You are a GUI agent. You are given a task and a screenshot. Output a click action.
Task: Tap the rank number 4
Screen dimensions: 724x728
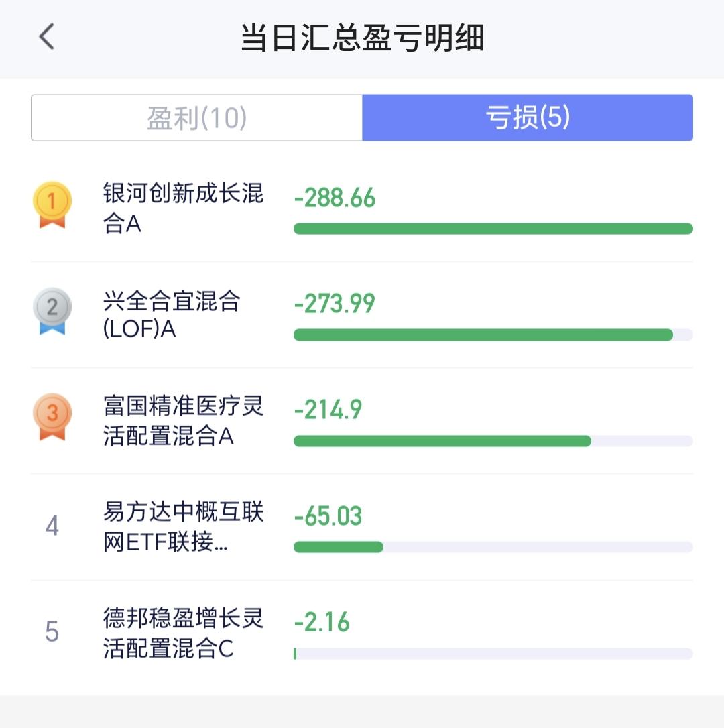click(x=52, y=526)
